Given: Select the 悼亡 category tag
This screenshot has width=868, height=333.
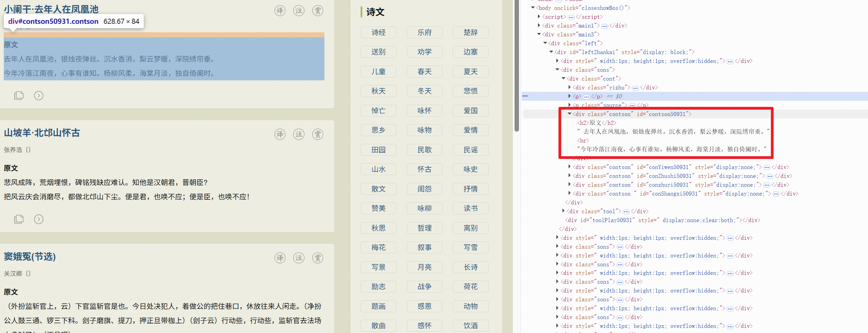Looking at the screenshot, I should pos(378,111).
